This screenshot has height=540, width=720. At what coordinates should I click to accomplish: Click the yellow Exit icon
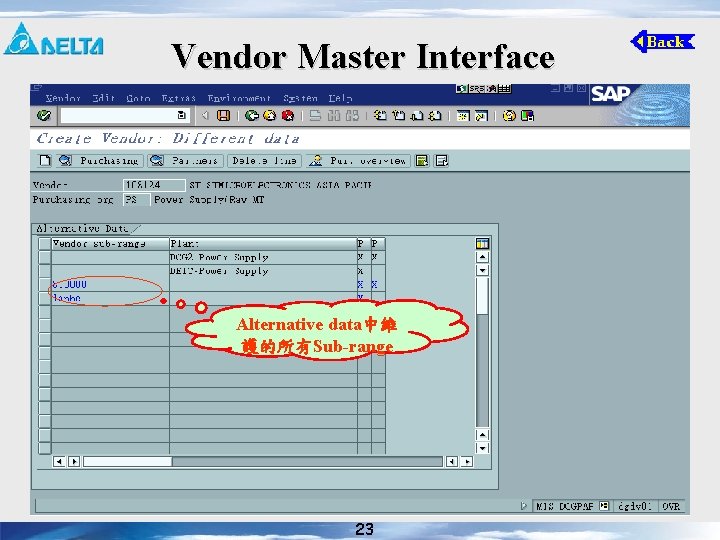[x=270, y=116]
